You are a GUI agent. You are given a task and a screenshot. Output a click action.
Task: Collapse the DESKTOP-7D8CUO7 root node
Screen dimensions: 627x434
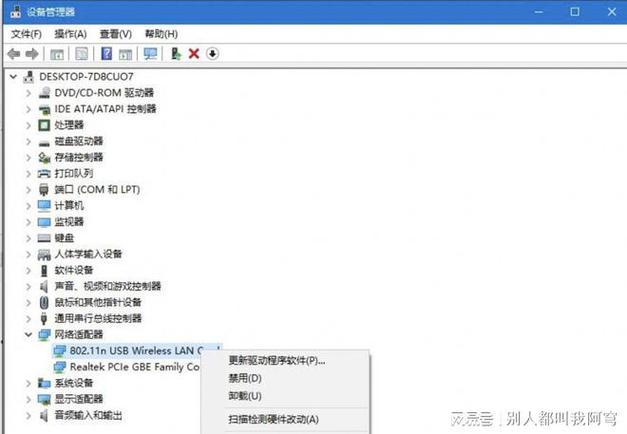click(x=14, y=76)
